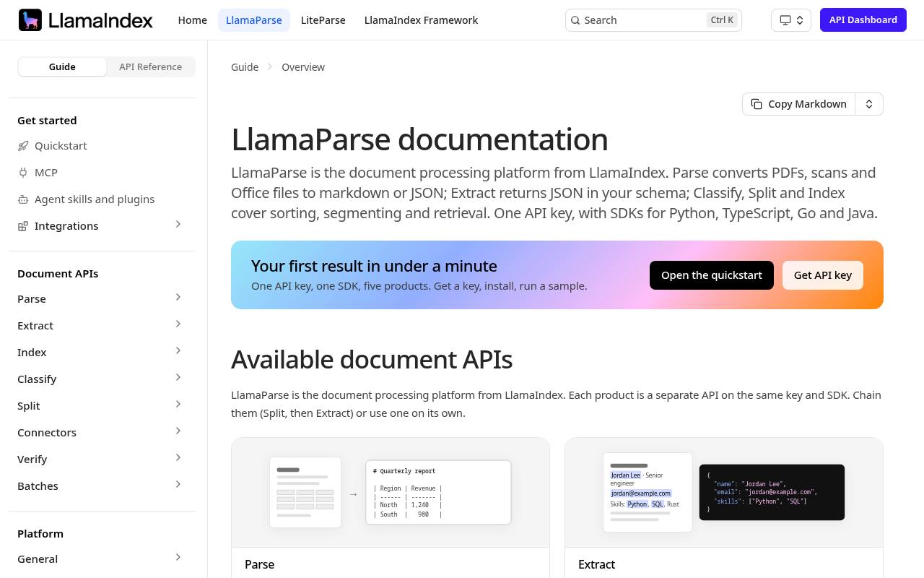
Task: Click the Integrations blocks icon
Action: [23, 226]
